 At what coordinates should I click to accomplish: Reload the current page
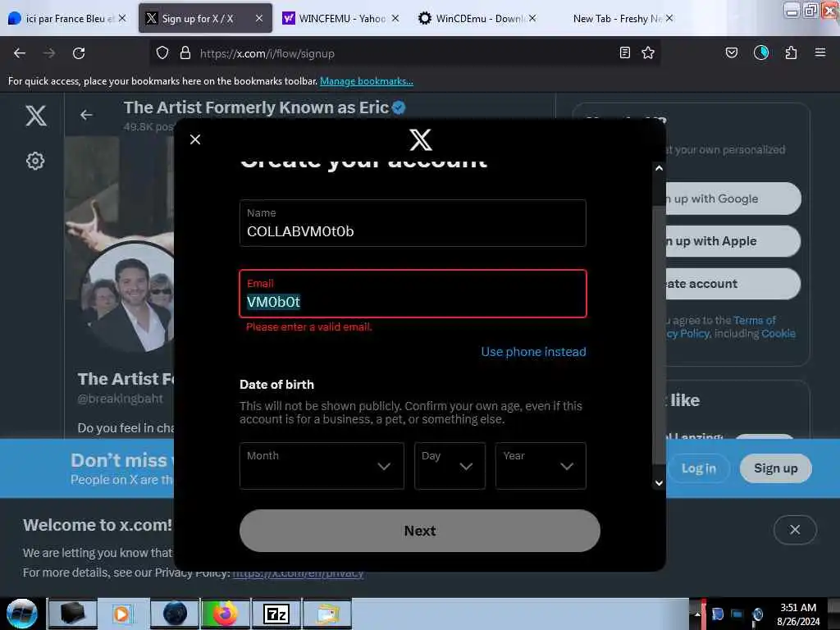click(79, 53)
